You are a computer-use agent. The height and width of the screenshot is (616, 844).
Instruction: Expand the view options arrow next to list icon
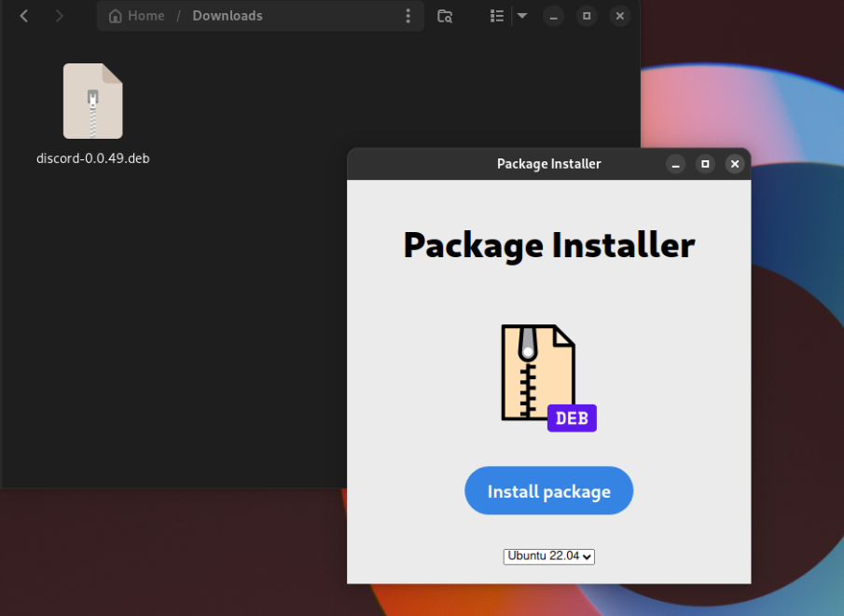(519, 16)
